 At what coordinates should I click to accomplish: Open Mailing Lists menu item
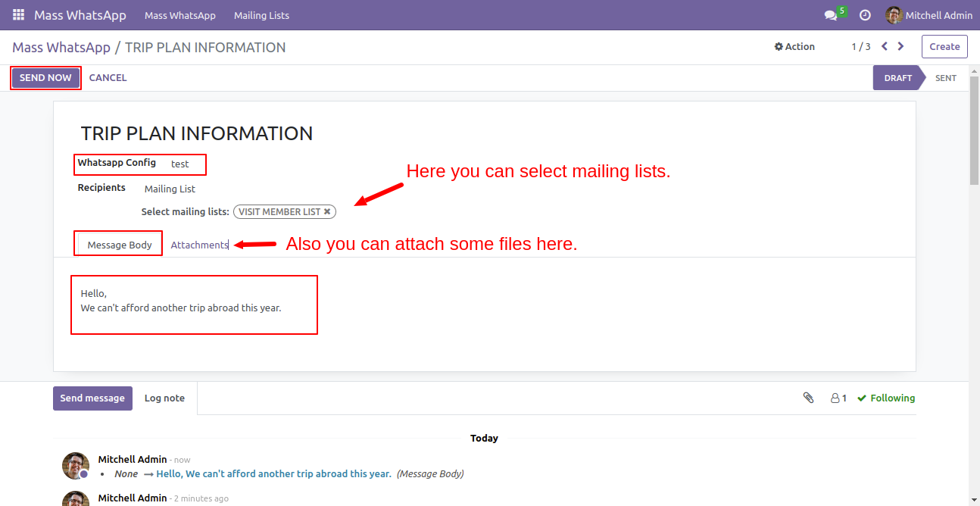(261, 15)
